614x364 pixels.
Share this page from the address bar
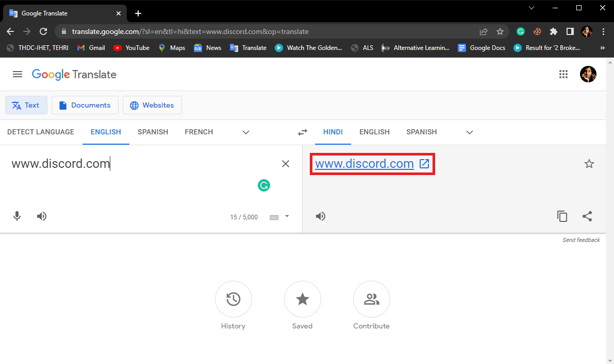[484, 32]
